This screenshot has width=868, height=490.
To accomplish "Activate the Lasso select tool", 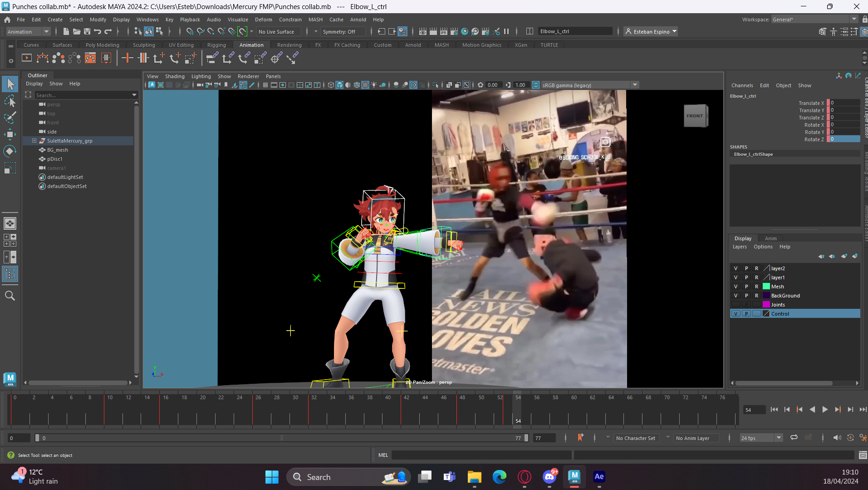I will (10, 101).
